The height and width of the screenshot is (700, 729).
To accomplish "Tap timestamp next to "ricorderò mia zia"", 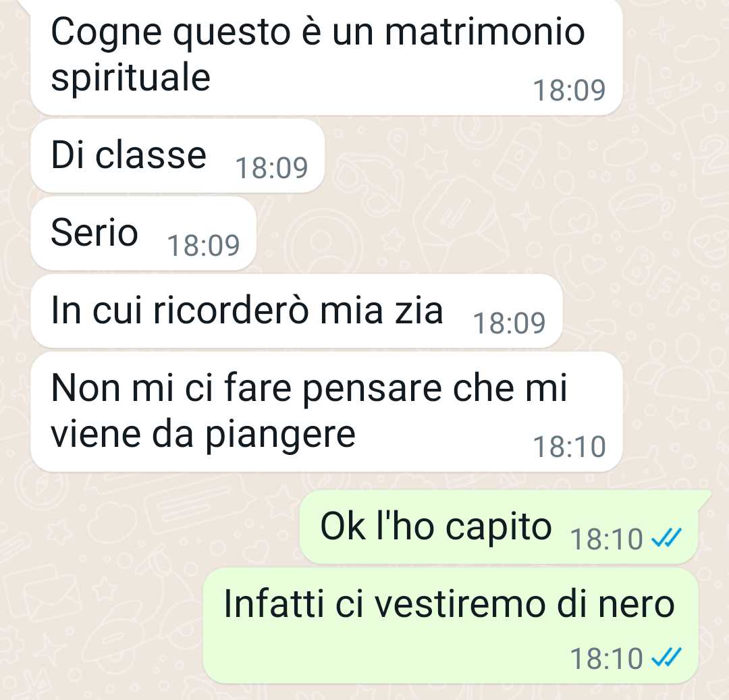I will click(509, 323).
